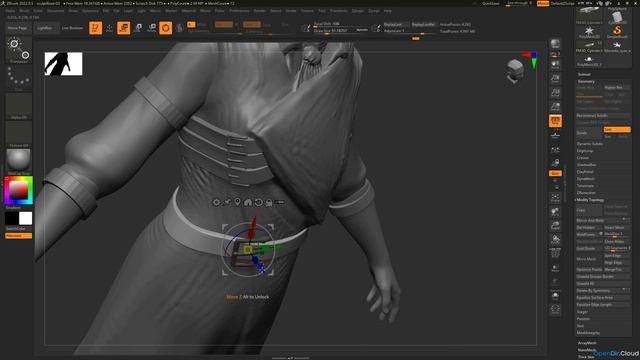Image resolution: width=640 pixels, height=360 pixels.
Task: Click the Draw Size slider
Action: [x=340, y=30]
